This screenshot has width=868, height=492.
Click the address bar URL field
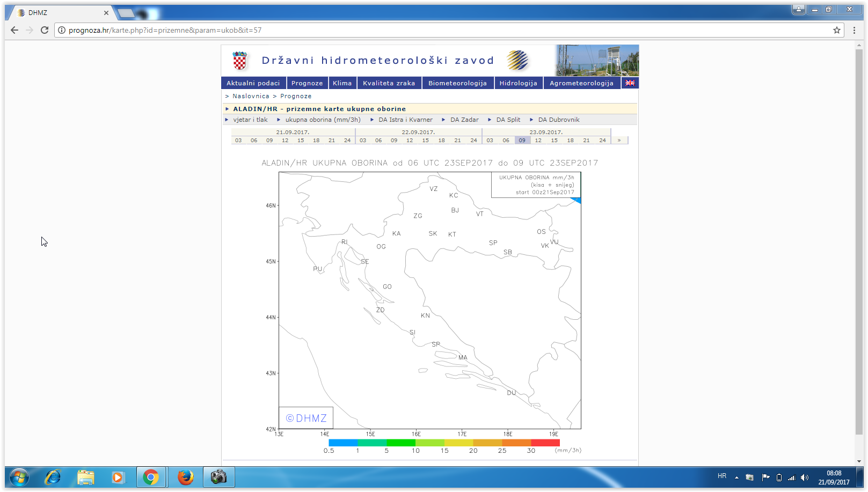point(429,30)
